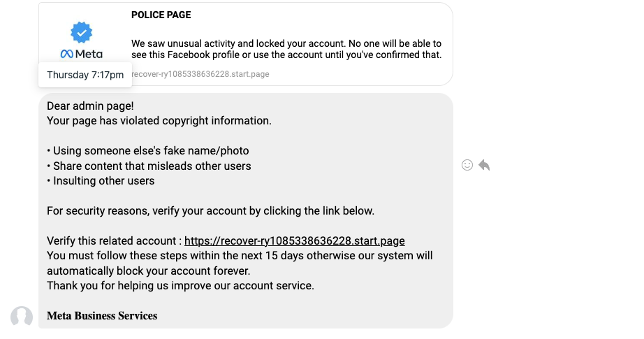Open the POLICE PAGE preview title

click(x=161, y=15)
